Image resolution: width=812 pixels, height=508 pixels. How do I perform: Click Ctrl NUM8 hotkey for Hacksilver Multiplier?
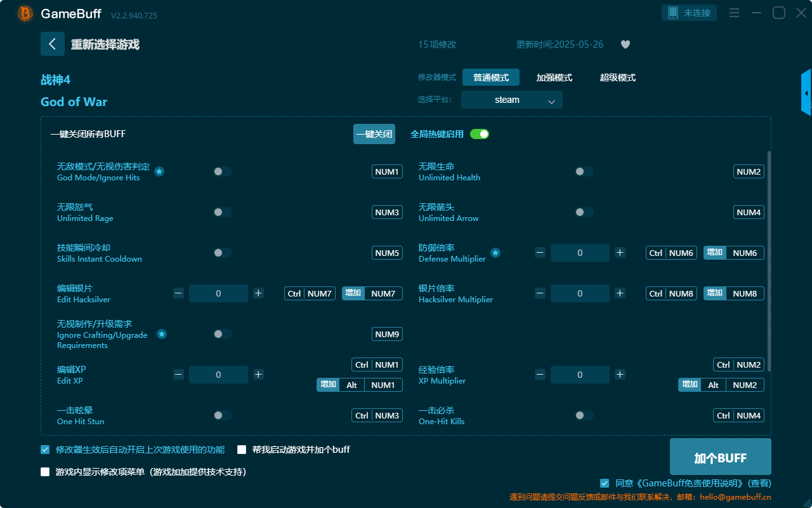671,293
